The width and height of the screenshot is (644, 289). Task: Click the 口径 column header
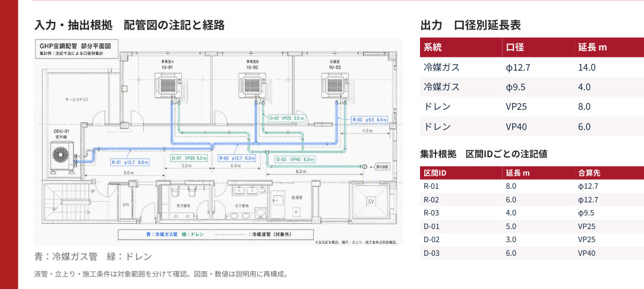point(514,47)
